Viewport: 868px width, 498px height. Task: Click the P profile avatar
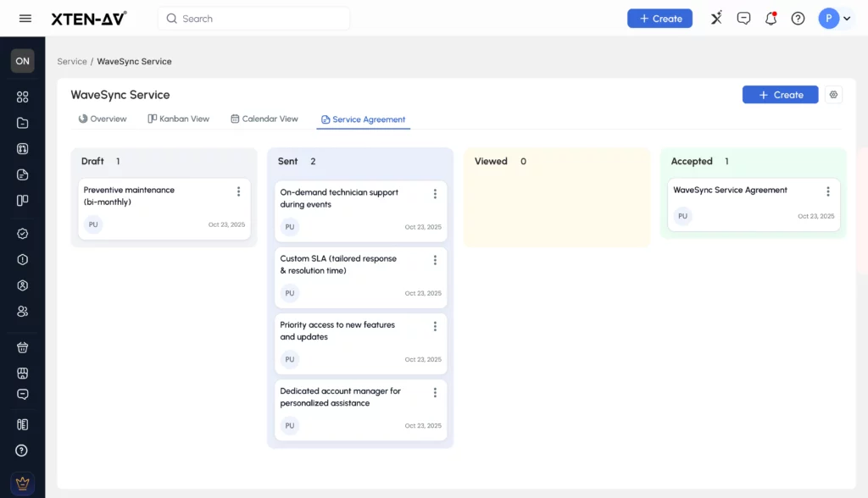pyautogui.click(x=829, y=19)
